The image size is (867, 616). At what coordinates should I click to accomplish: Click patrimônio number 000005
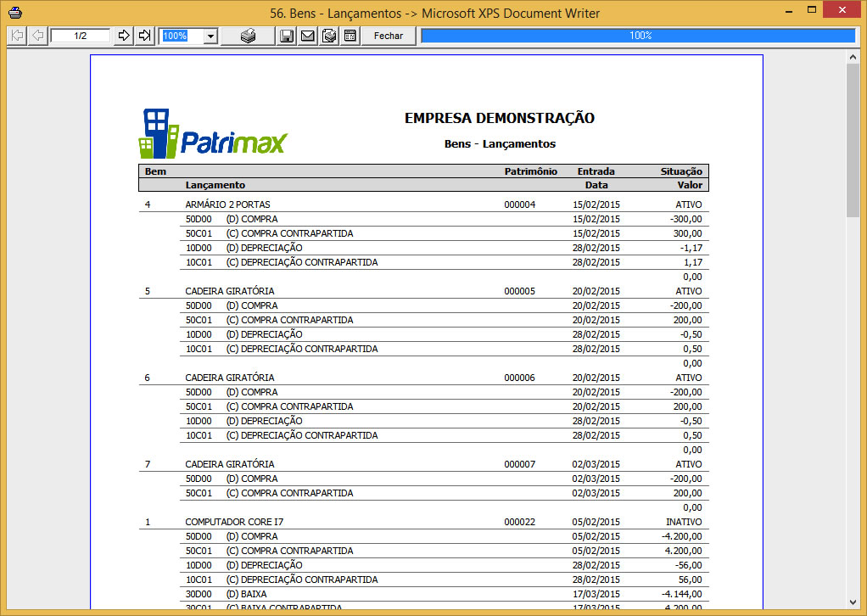(519, 291)
